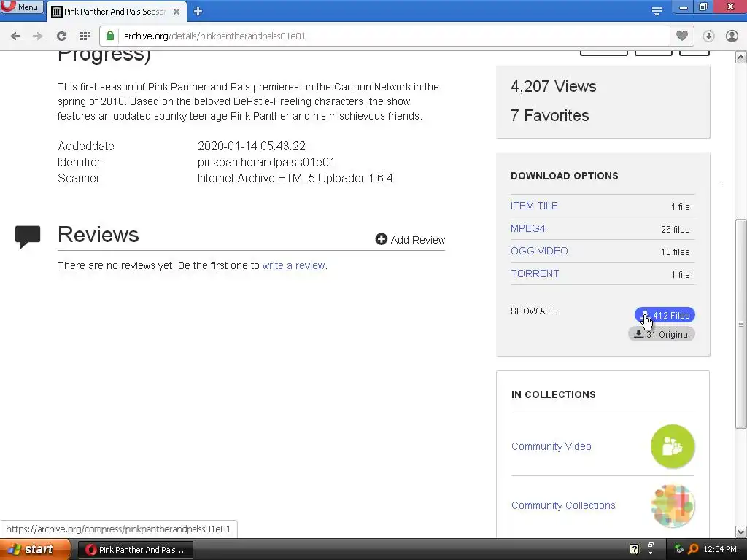Click SHOW ALL files link
747x560 pixels.
[533, 311]
